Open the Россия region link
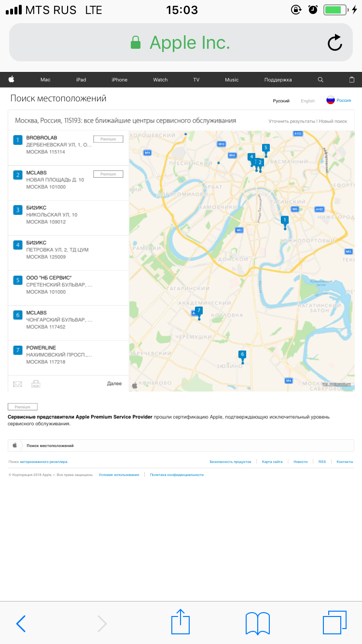Image resolution: width=362 pixels, height=644 pixels. click(344, 100)
